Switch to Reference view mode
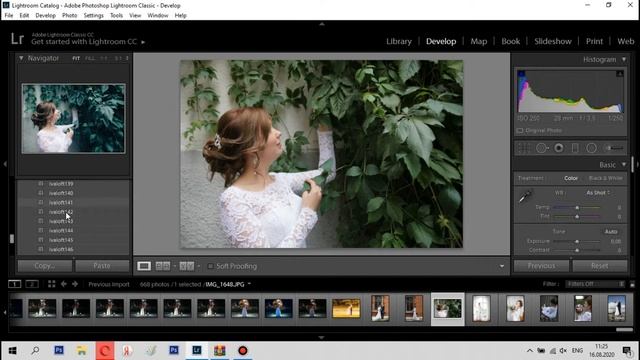 point(163,266)
